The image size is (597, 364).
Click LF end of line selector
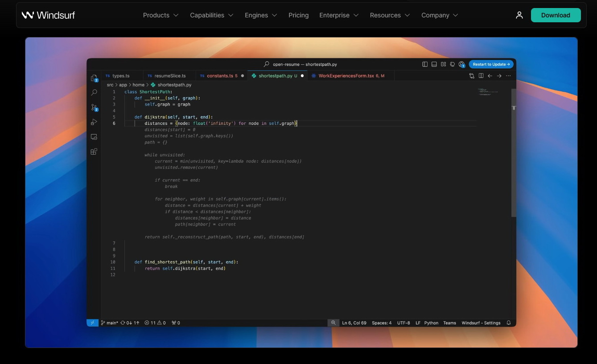[418, 323]
